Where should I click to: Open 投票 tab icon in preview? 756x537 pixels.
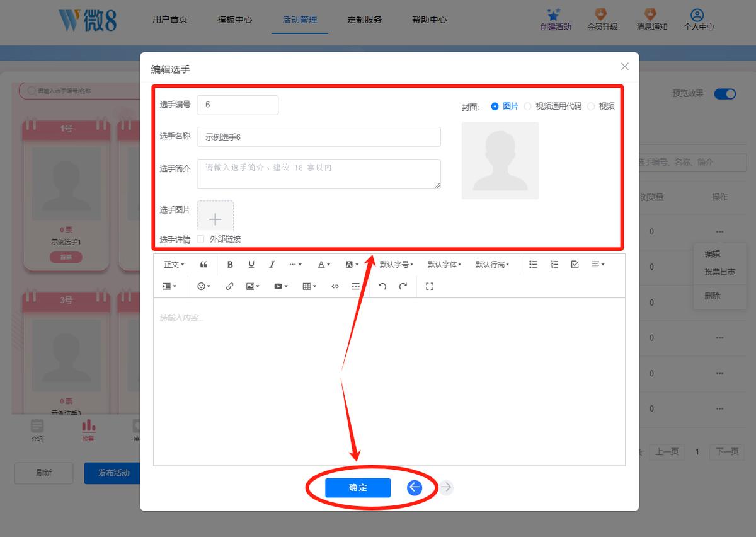(x=88, y=430)
